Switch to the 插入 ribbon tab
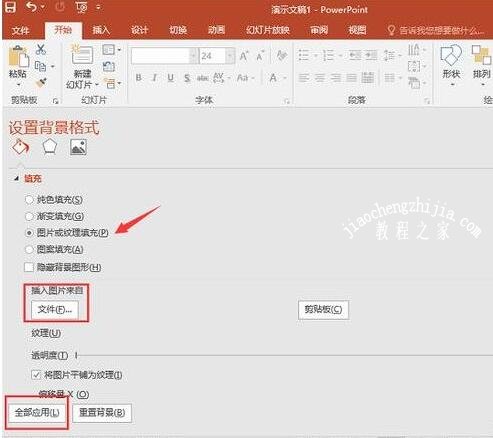 pos(100,30)
